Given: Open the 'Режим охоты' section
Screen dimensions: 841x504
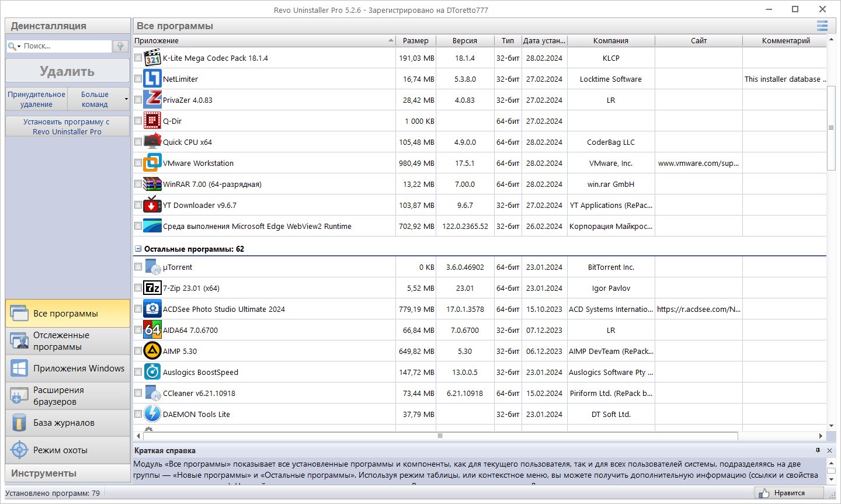Looking at the screenshot, I should (68, 450).
